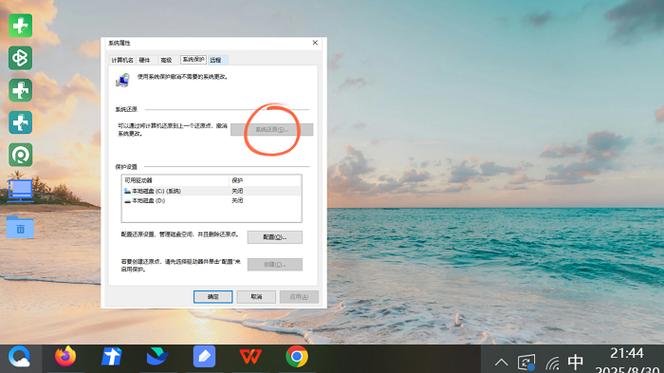Click the 应用(A) button
This screenshot has height=373, width=664.
(x=299, y=297)
